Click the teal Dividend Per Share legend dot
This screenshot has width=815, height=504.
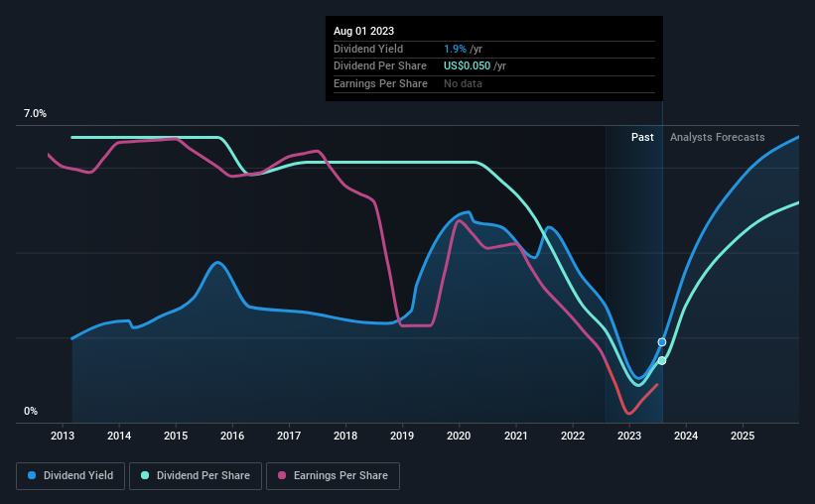click(x=145, y=475)
